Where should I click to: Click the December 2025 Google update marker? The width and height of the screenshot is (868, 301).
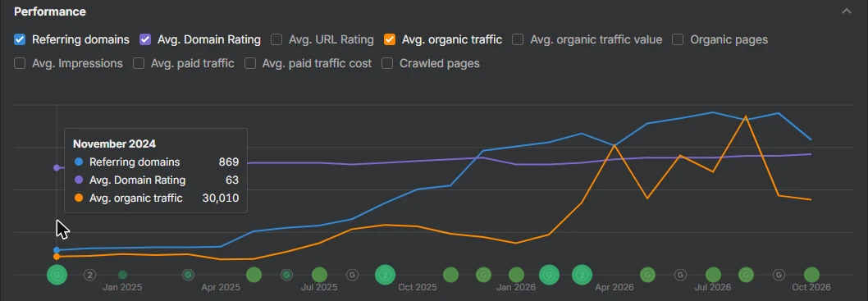484,275
